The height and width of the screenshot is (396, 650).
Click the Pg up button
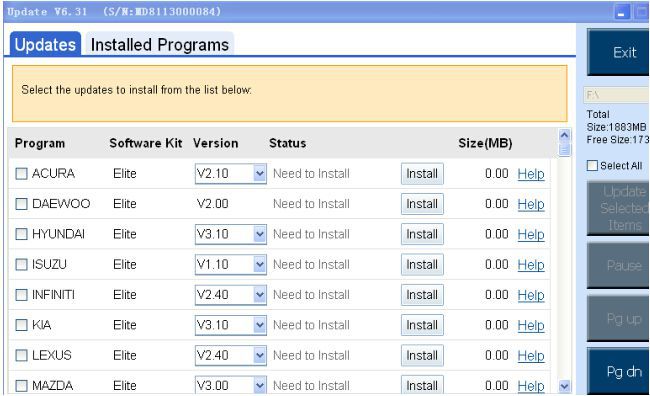[x=618, y=318]
